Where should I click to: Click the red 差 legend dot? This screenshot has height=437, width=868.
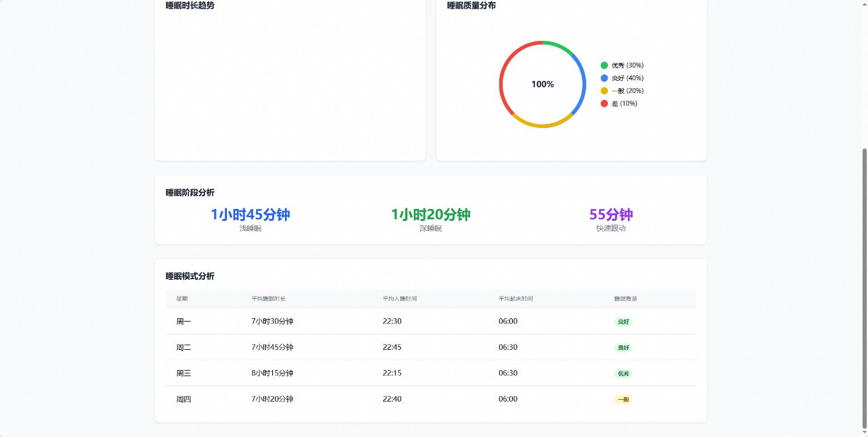(x=604, y=104)
